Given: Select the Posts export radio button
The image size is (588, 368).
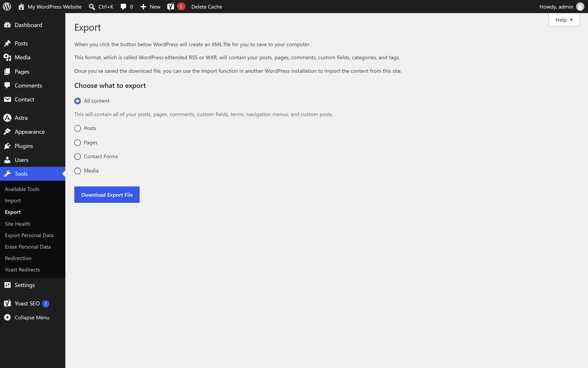Looking at the screenshot, I should click(x=78, y=128).
